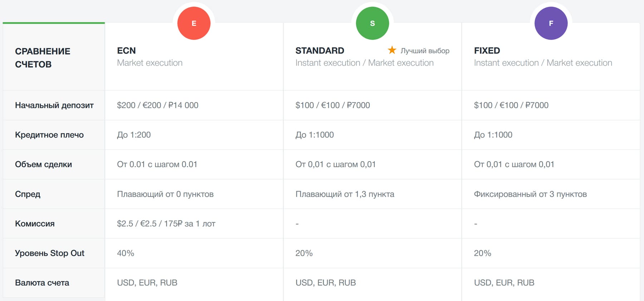The height and width of the screenshot is (301, 644).
Task: Click ECN initial deposit '$200 / €200' cell
Action: click(157, 105)
